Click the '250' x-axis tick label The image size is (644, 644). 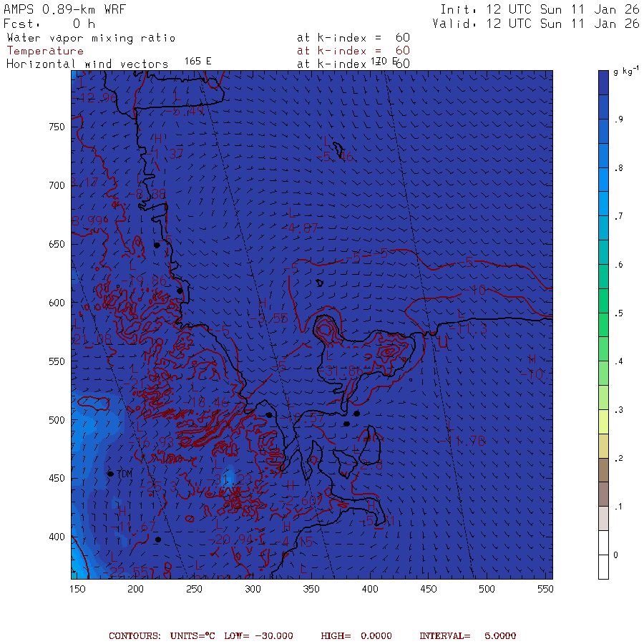pyautogui.click(x=194, y=589)
